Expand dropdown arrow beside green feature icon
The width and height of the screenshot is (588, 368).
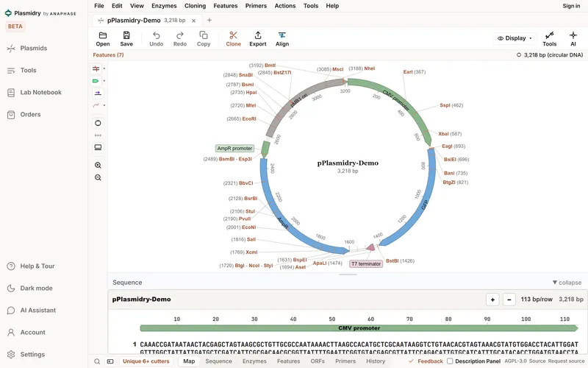[104, 81]
